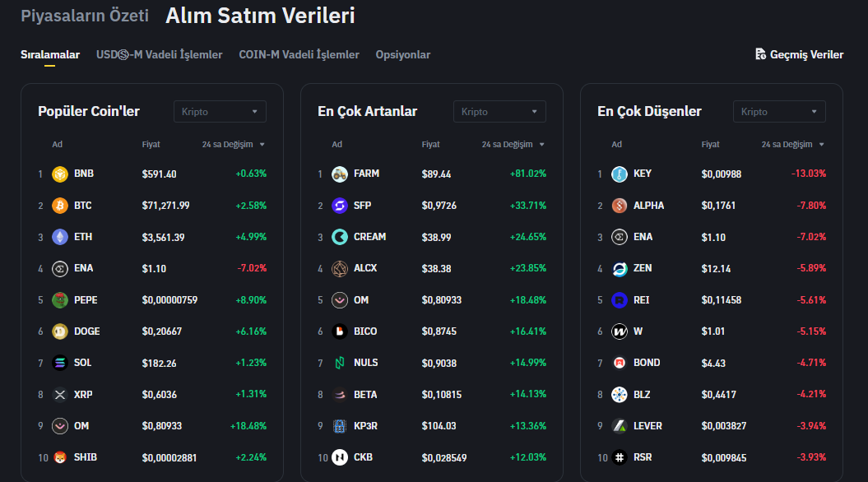Open Kripto dropdown in Popüler Coin'ler
Screen dimensions: 868x482
click(220, 112)
